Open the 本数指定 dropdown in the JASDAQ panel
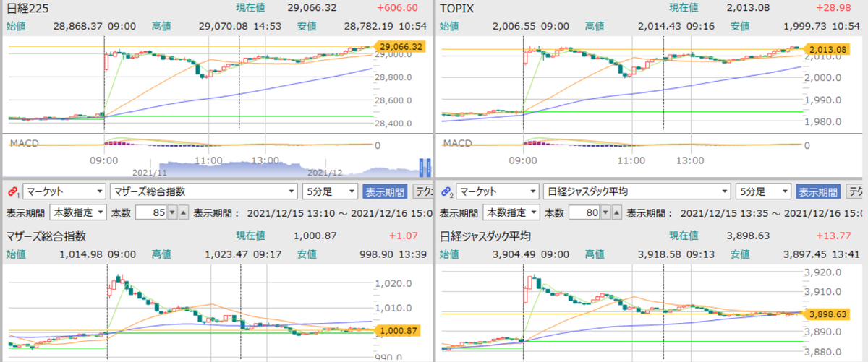868x362 pixels. [x=511, y=213]
